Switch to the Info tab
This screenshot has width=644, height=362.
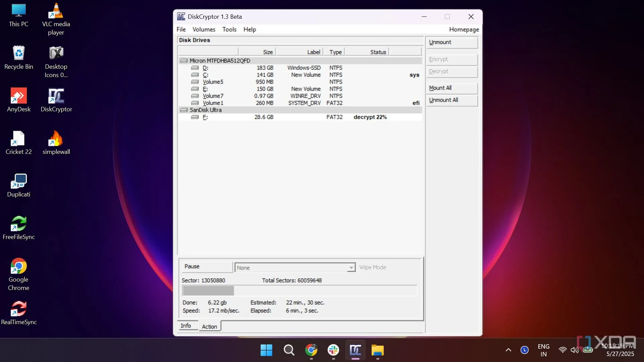[185, 326]
